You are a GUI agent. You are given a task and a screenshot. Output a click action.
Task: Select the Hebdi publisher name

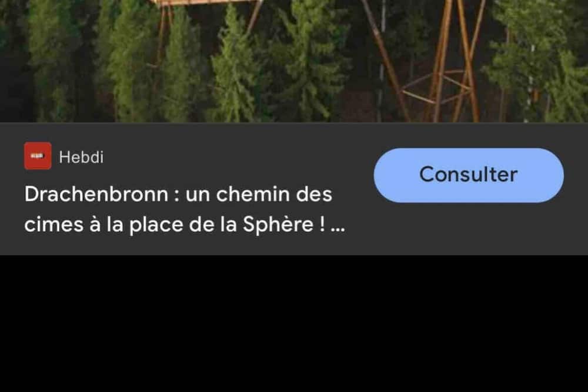tap(81, 157)
